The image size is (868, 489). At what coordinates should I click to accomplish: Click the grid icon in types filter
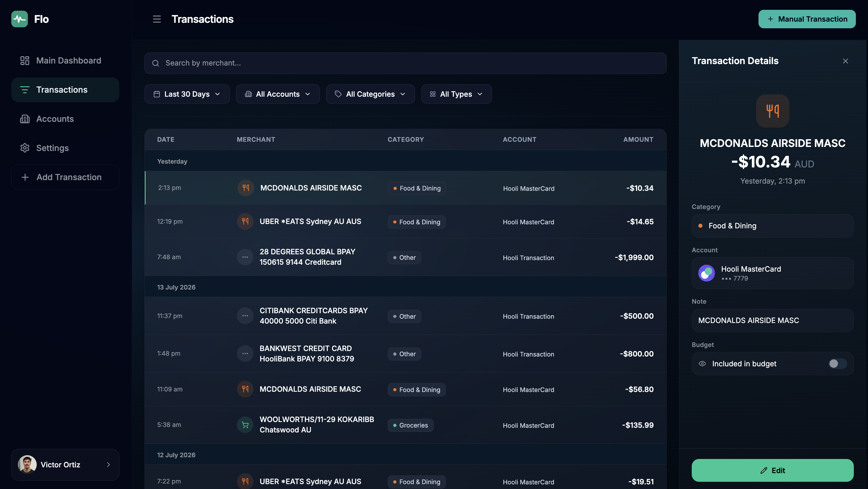pyautogui.click(x=433, y=94)
